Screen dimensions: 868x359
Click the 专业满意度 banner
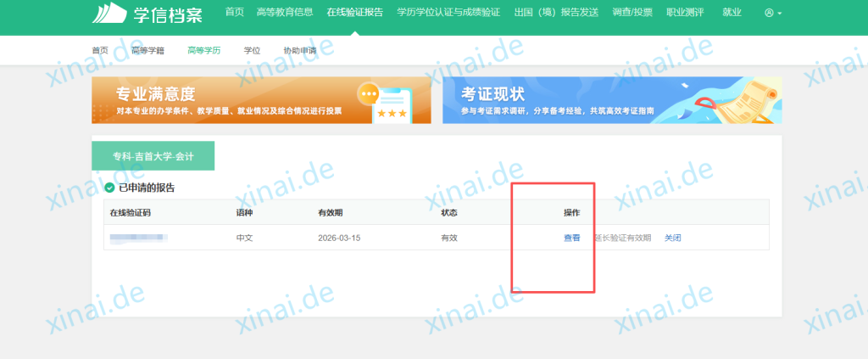click(x=261, y=100)
